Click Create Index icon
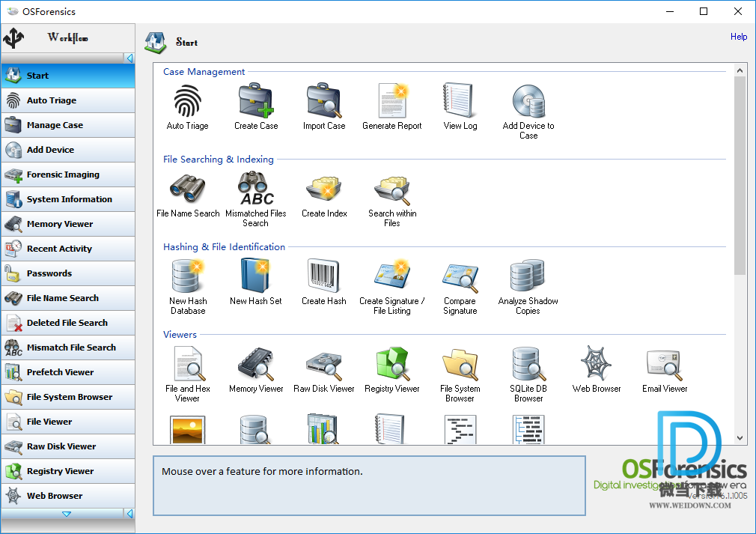The width and height of the screenshot is (756, 534). (x=324, y=189)
